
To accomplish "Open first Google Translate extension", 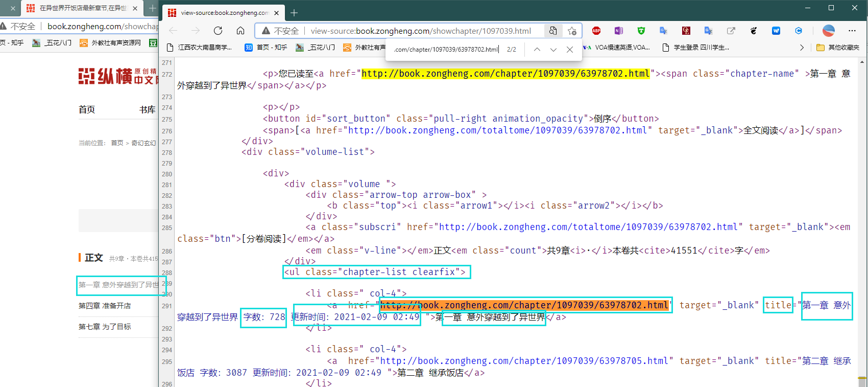I will [663, 31].
